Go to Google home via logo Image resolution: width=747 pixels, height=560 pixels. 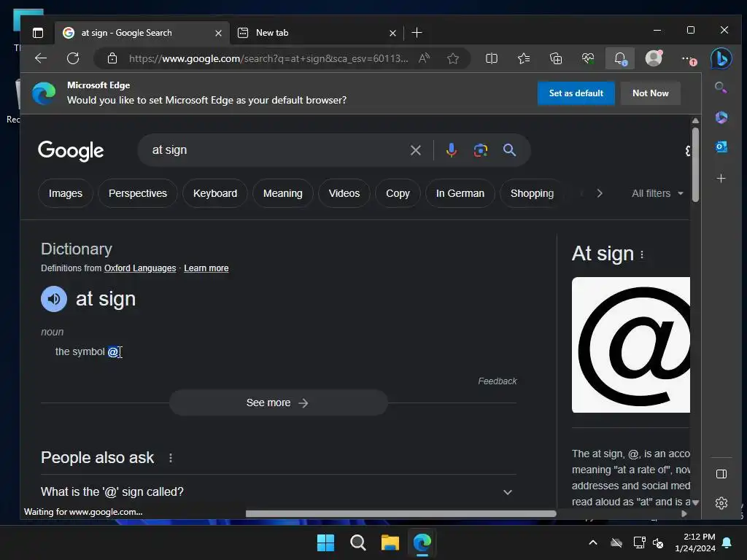point(71,150)
